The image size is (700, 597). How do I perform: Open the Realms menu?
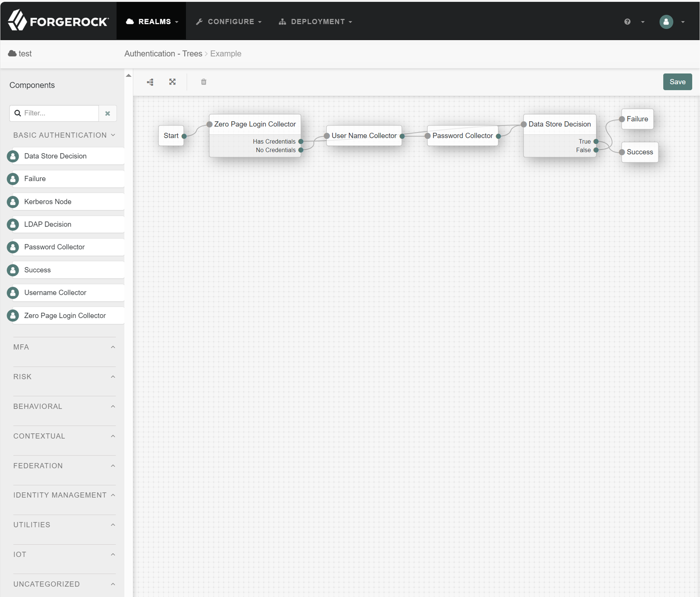tap(152, 22)
